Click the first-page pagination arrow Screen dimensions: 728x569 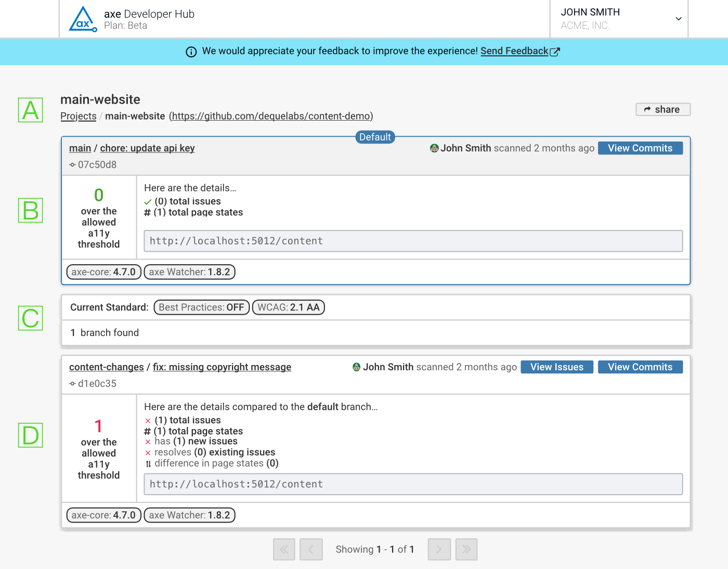coord(284,549)
